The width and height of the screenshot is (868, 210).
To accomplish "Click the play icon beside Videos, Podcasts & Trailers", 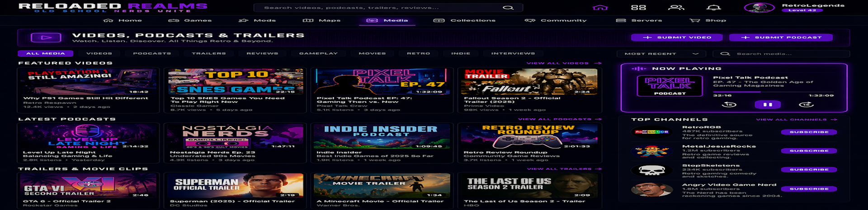I will click(46, 38).
